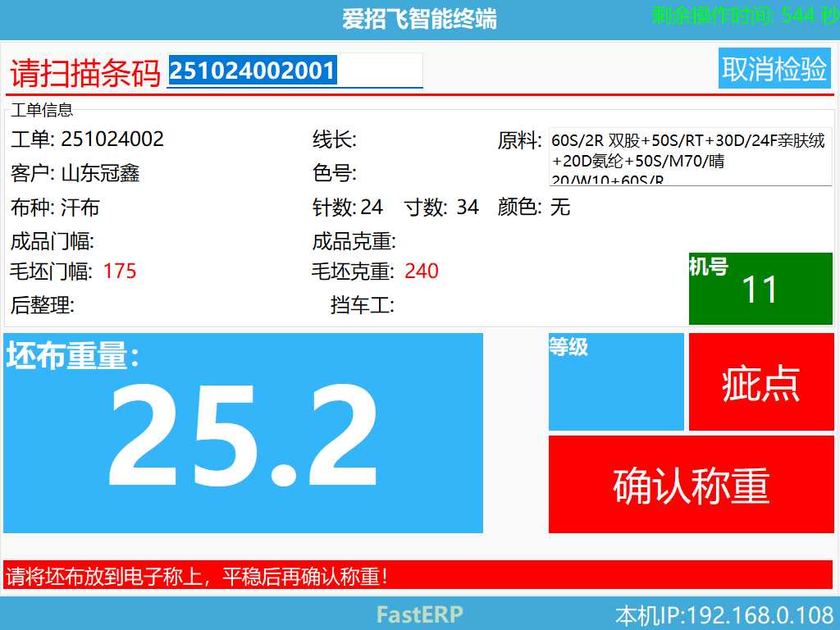Screen dimensions: 840x630
Task: Click the 针数 needle count value 24
Action: (373, 208)
